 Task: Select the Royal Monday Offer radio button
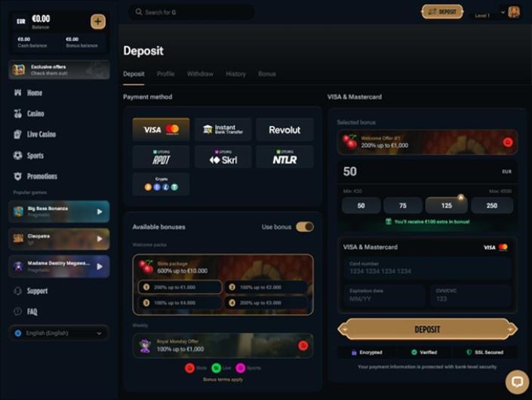(303, 346)
